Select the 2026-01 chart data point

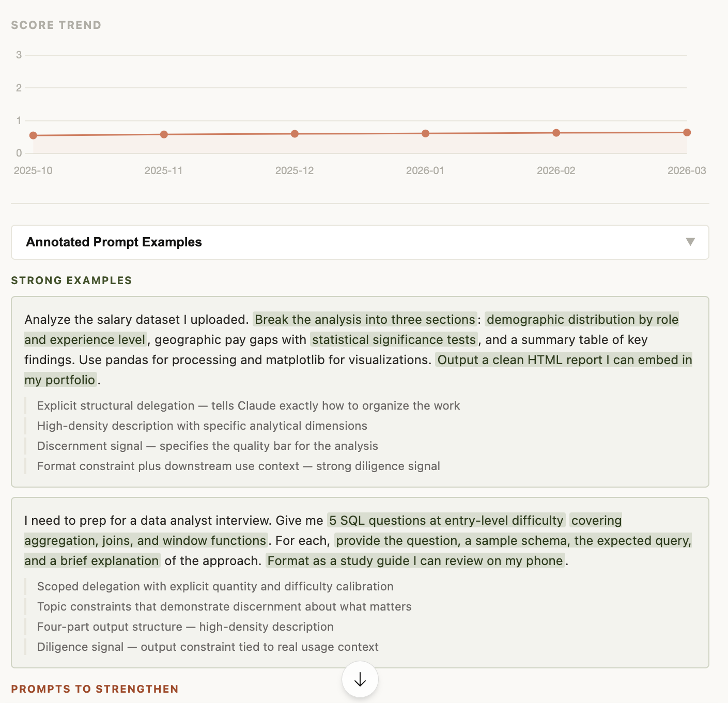425,133
